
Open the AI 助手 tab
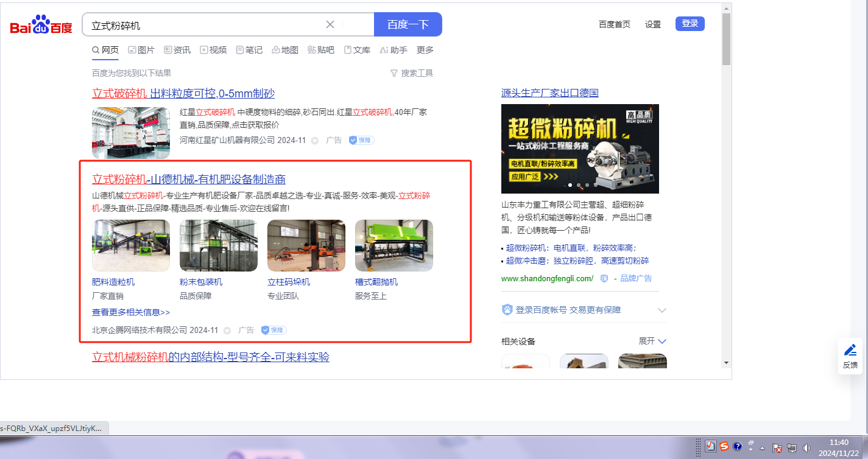click(393, 50)
